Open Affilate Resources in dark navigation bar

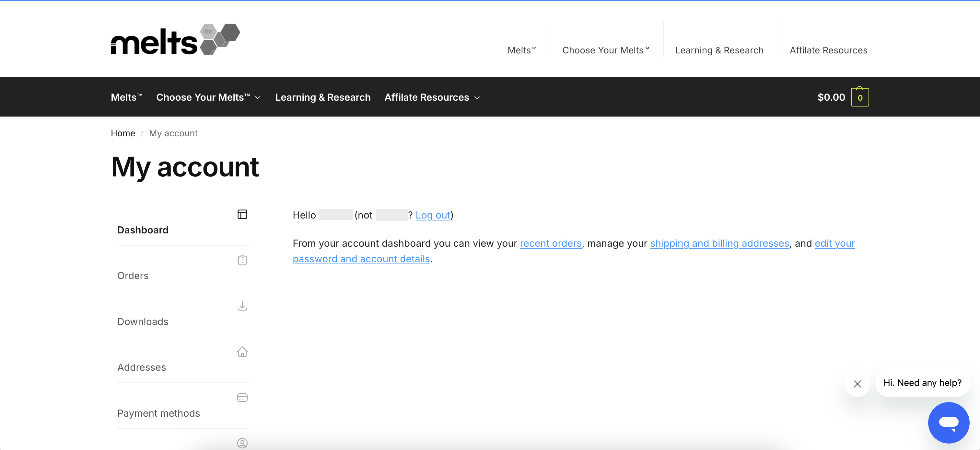(426, 97)
